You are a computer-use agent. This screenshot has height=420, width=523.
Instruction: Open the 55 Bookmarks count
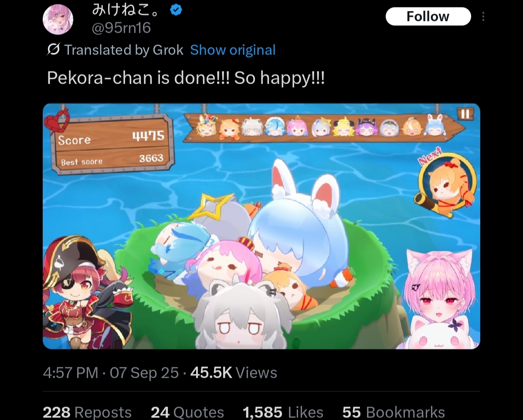coord(394,412)
